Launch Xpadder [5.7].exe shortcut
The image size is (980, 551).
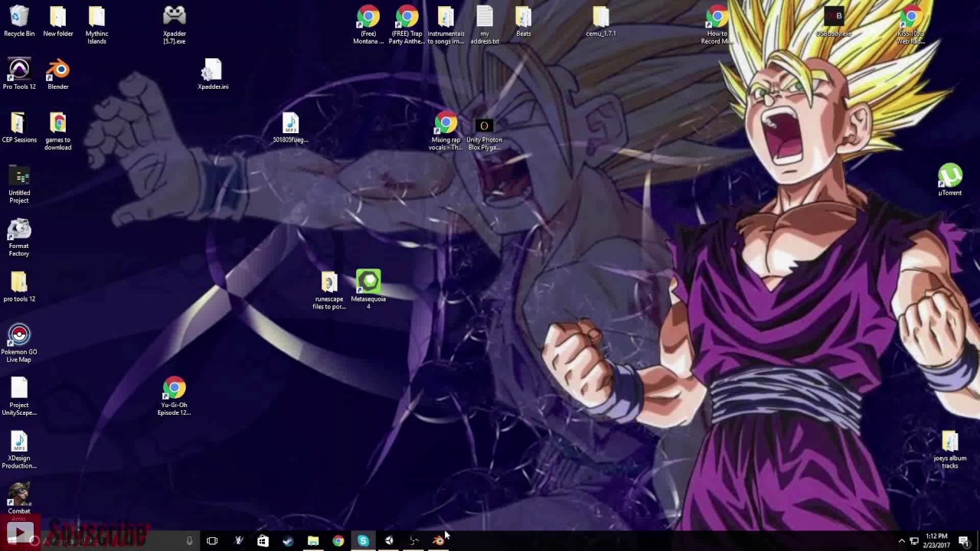[x=175, y=26]
